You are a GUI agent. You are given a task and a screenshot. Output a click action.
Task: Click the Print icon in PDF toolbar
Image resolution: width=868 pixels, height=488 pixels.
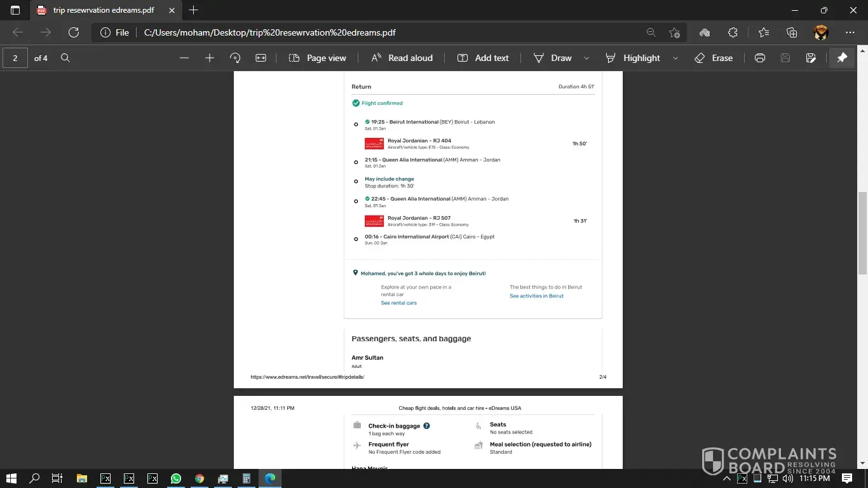pyautogui.click(x=759, y=58)
